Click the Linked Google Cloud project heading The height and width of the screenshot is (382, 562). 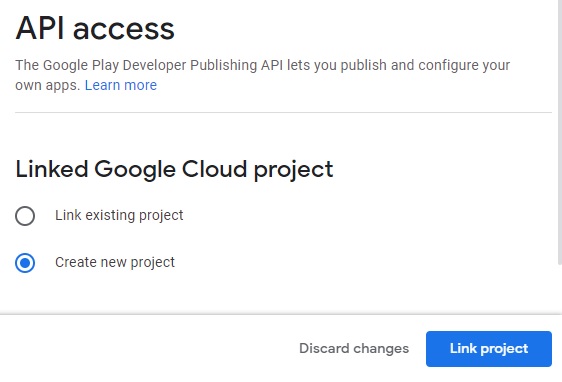174,169
